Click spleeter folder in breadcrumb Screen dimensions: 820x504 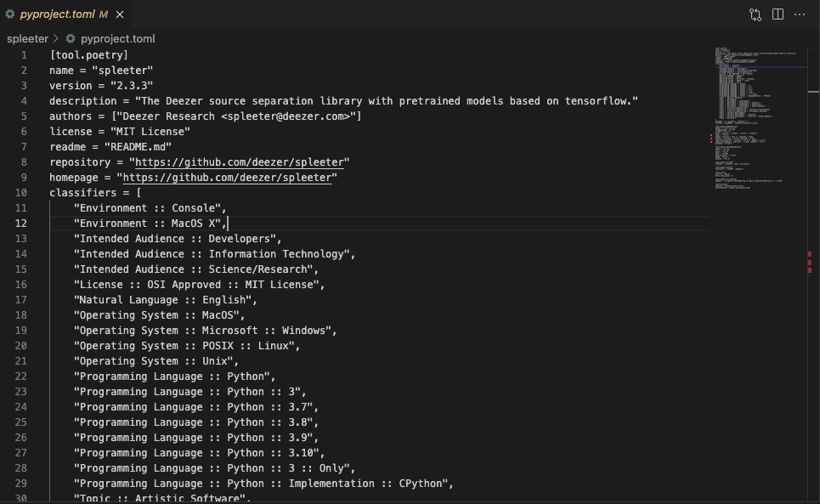pos(27,39)
